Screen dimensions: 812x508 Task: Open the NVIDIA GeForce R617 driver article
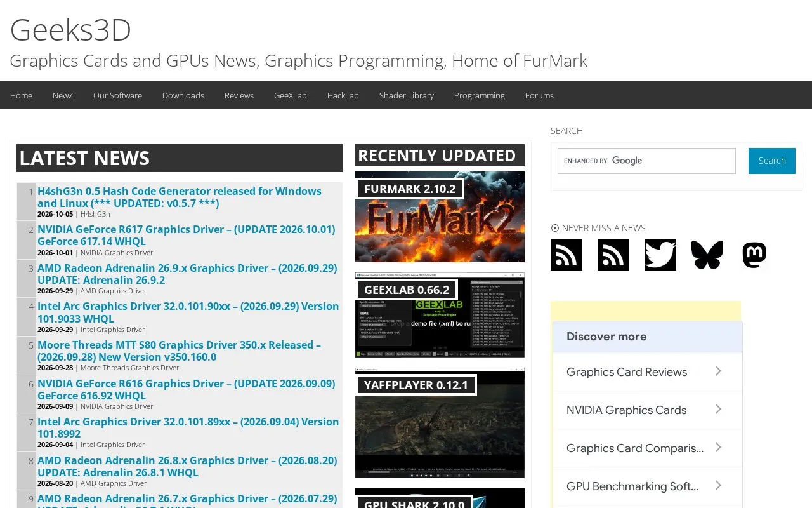tap(186, 236)
